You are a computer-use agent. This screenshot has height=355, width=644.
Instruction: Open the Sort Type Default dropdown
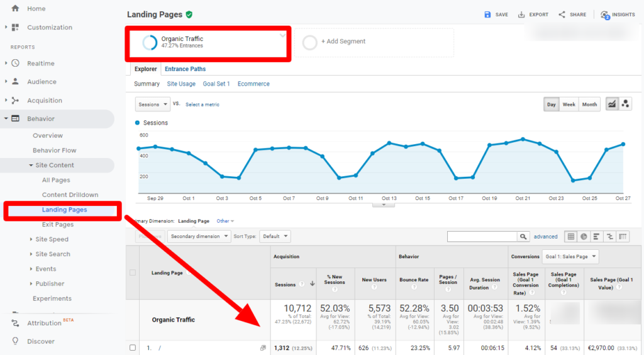tap(275, 236)
